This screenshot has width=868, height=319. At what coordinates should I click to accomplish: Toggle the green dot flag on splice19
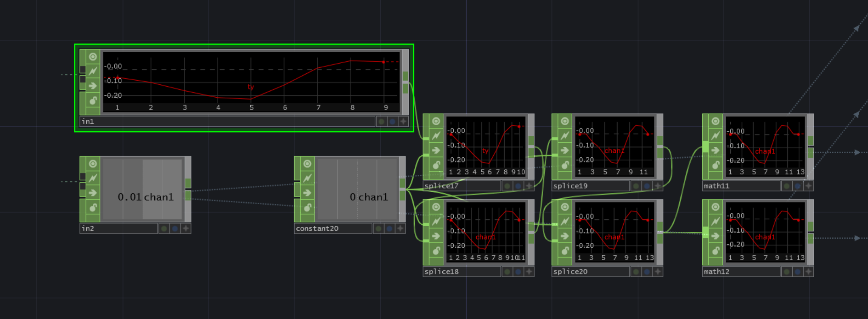tap(636, 186)
